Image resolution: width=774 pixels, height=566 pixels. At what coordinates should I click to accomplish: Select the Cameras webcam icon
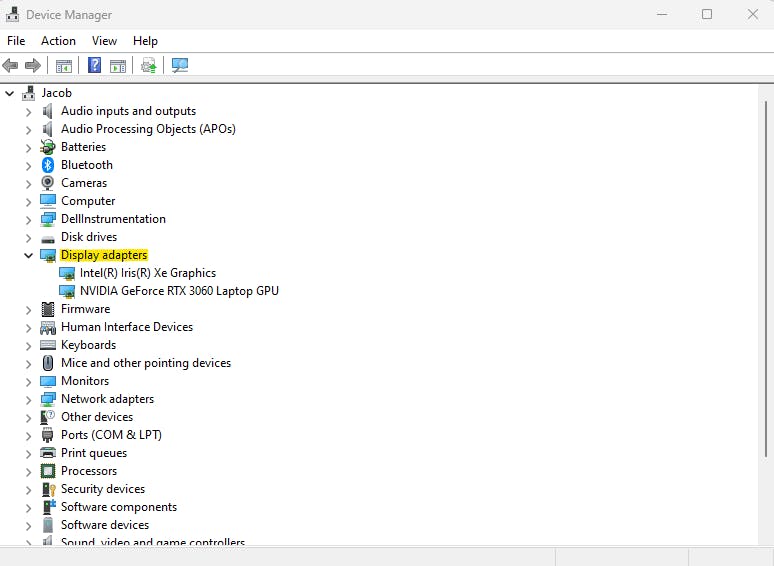click(48, 183)
